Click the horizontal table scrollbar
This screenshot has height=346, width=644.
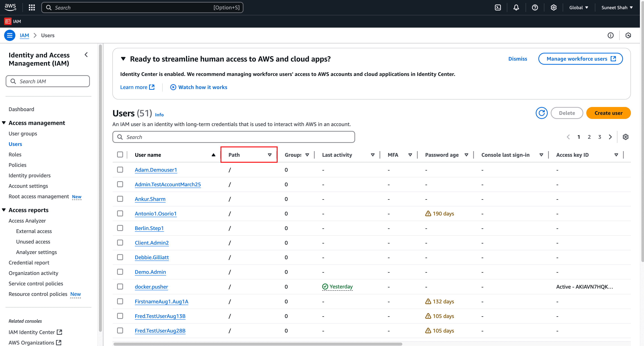pyautogui.click(x=258, y=344)
